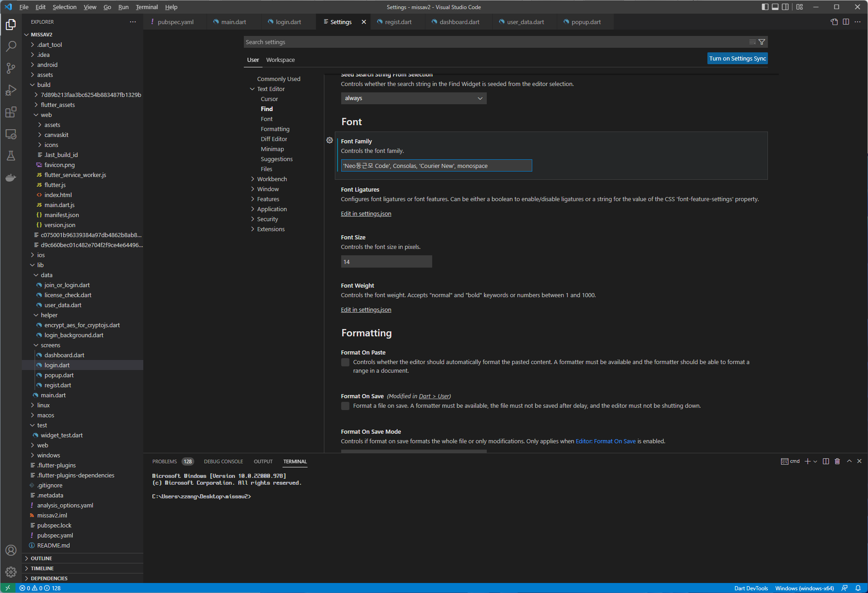Image resolution: width=868 pixels, height=593 pixels.
Task: Click the Font Family setting gear icon
Action: click(329, 140)
